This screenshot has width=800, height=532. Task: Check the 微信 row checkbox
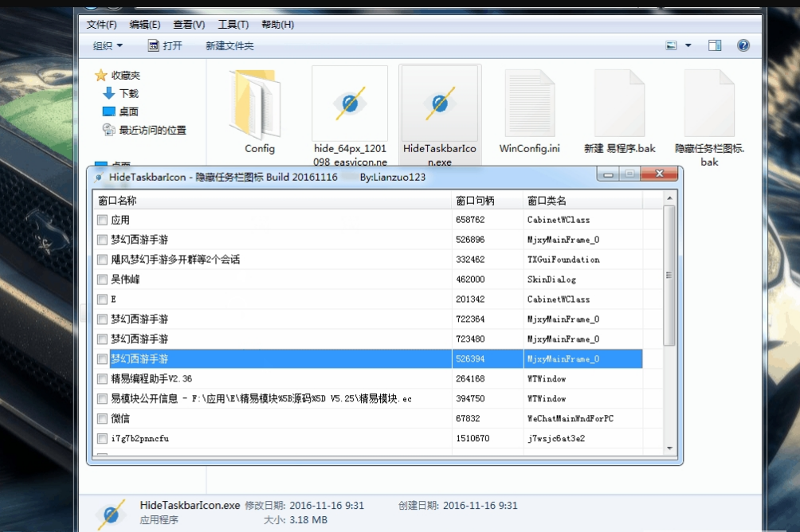coord(102,419)
